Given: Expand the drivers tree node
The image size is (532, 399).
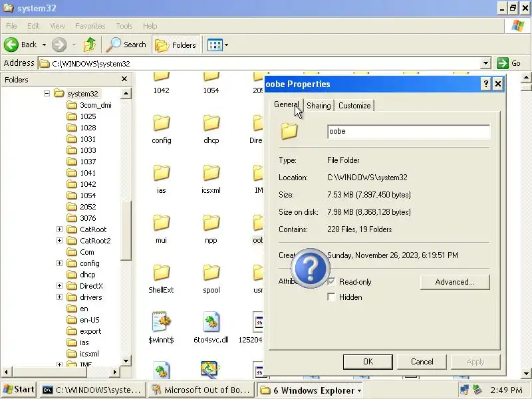Looking at the screenshot, I should [59, 297].
